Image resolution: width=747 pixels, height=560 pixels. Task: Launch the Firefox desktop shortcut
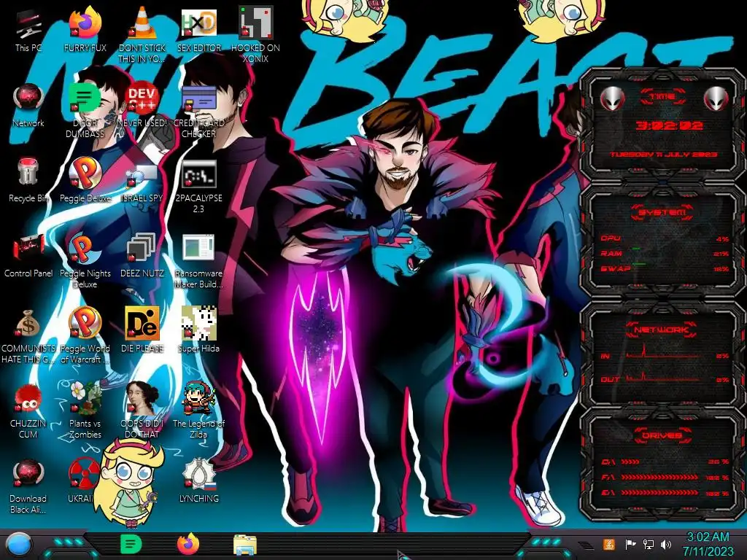[85, 29]
